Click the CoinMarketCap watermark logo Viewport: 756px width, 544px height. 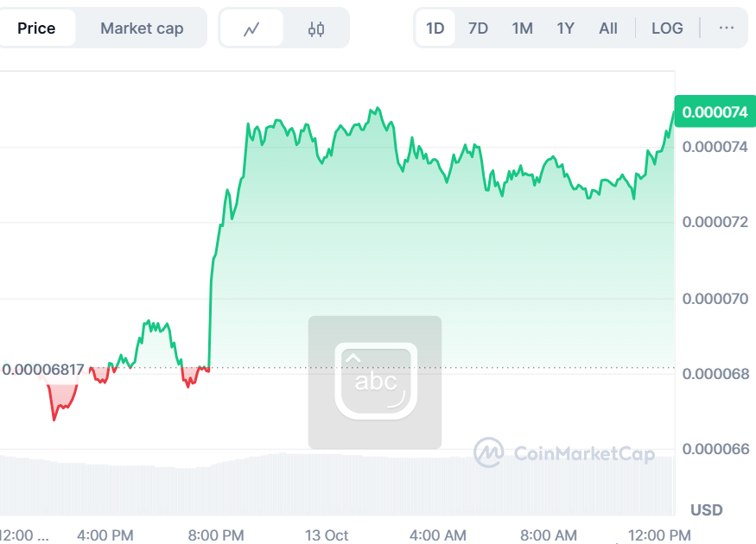(564, 452)
